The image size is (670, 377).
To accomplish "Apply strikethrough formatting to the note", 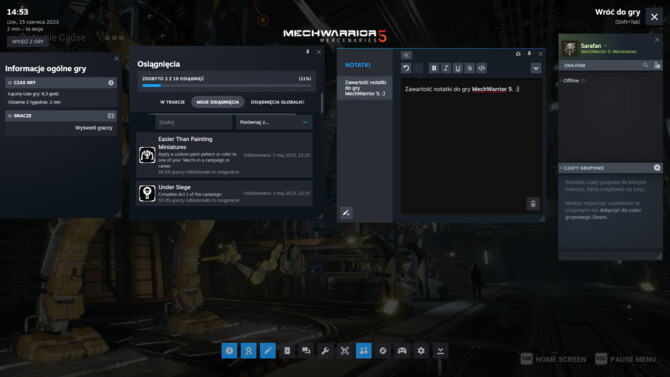I will click(470, 68).
